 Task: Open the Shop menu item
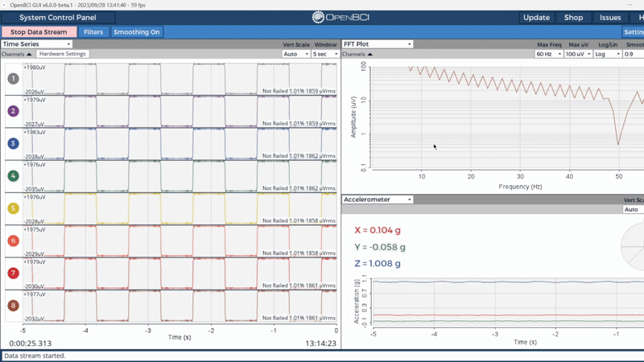point(573,17)
